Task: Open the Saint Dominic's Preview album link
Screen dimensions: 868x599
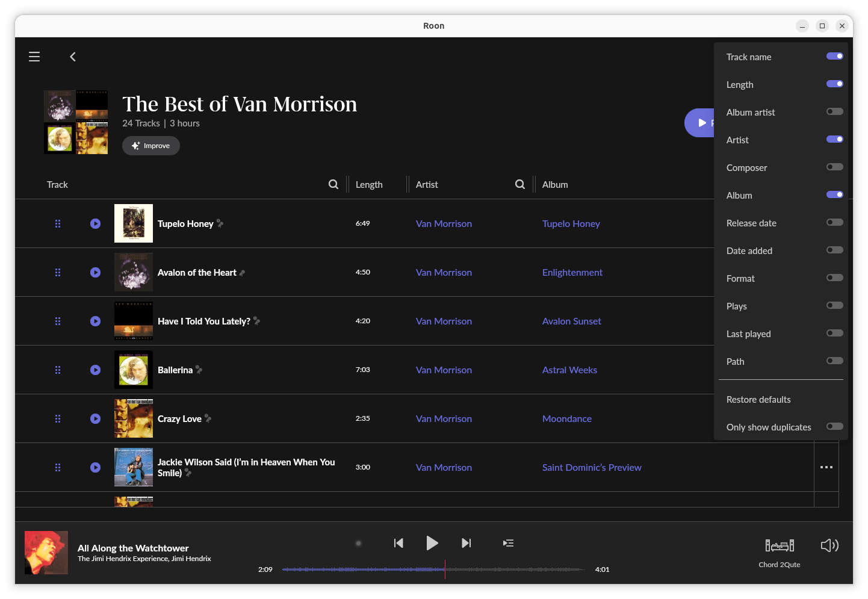Action: pyautogui.click(x=592, y=467)
